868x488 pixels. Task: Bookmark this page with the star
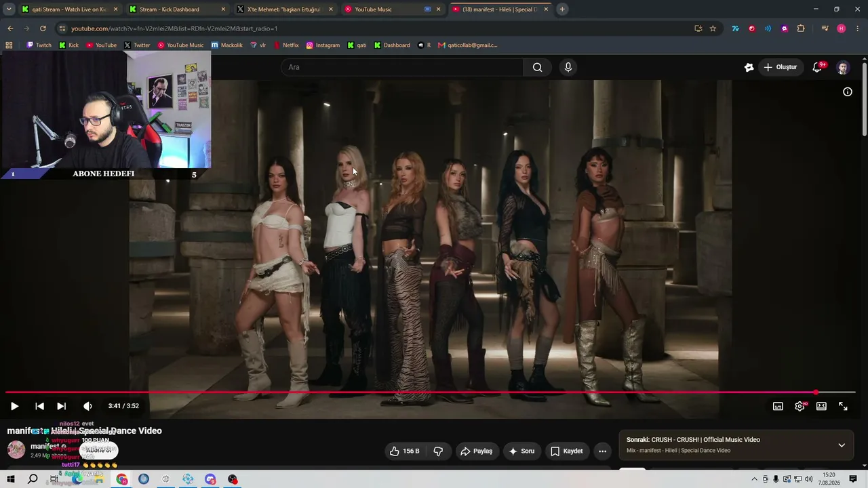(713, 28)
